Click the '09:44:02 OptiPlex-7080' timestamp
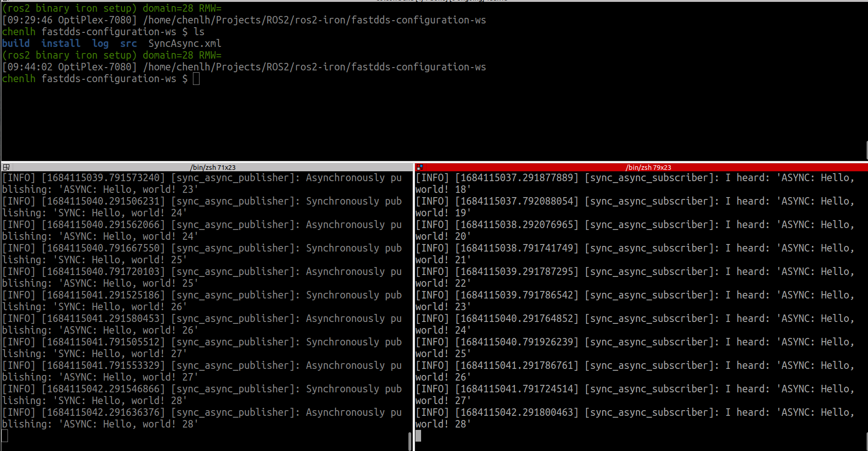The width and height of the screenshot is (868, 451). pyautogui.click(x=69, y=67)
